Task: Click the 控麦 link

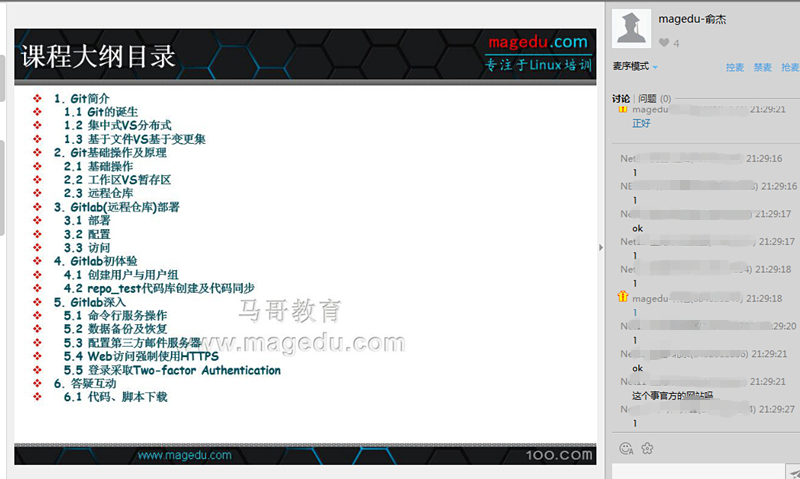Action: pos(735,68)
